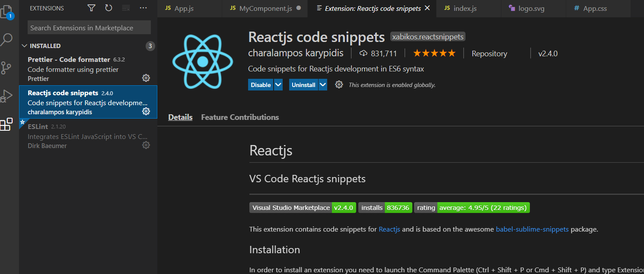Click the Installation heading

click(274, 250)
